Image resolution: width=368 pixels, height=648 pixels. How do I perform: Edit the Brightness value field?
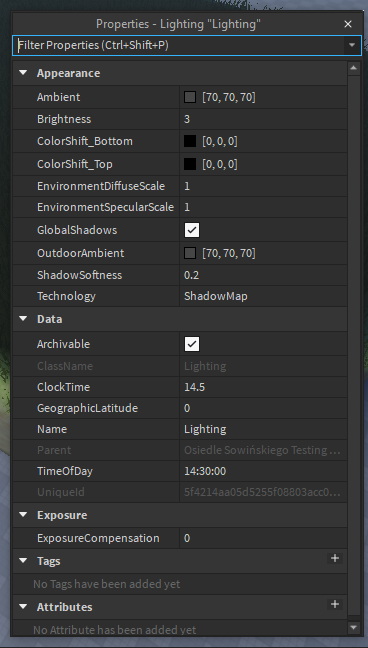point(263,119)
